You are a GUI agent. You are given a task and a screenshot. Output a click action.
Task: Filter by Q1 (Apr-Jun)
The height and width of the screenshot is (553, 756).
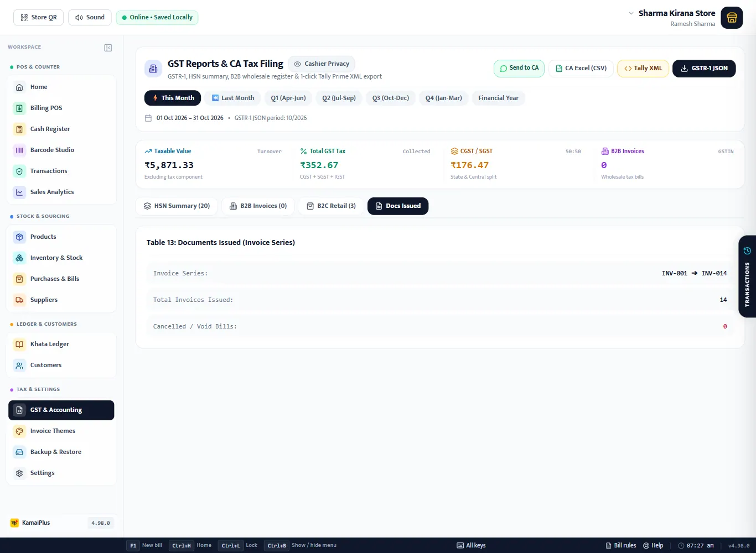288,98
